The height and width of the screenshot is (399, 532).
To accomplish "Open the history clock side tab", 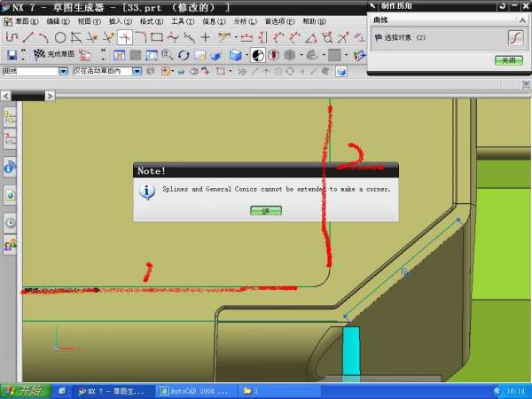I will tap(11, 223).
